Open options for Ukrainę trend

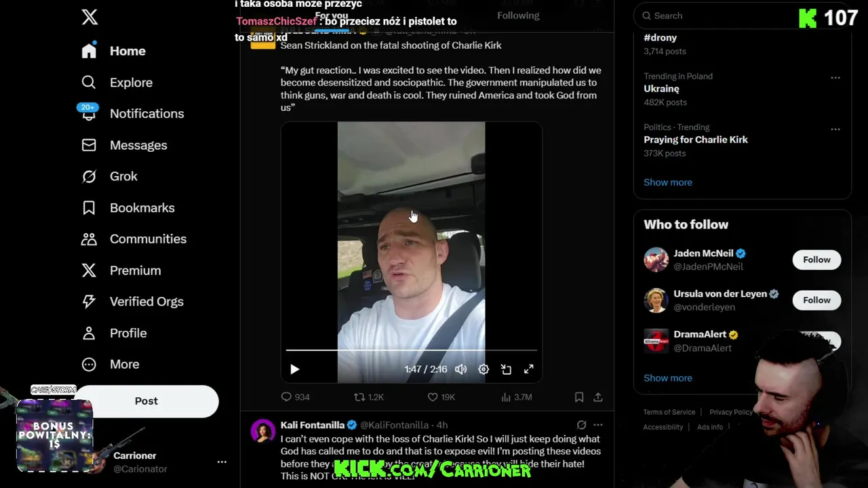(835, 77)
